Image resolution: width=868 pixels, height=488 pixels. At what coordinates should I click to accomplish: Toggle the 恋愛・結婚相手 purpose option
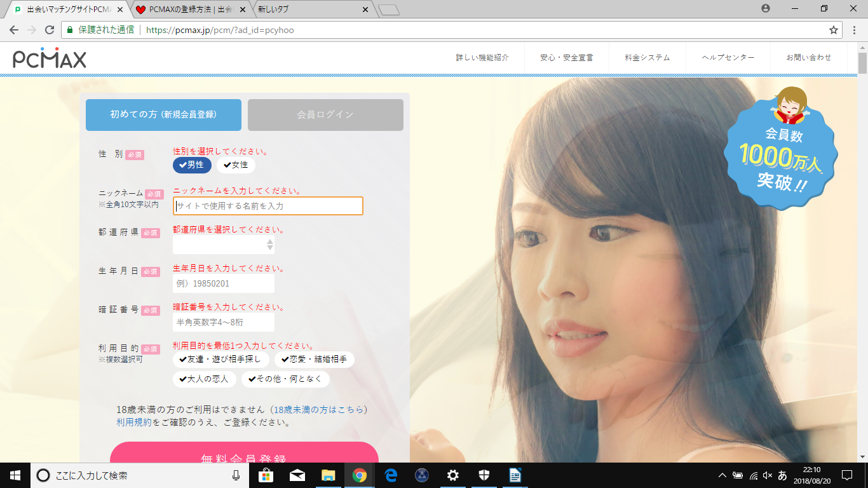(x=314, y=360)
